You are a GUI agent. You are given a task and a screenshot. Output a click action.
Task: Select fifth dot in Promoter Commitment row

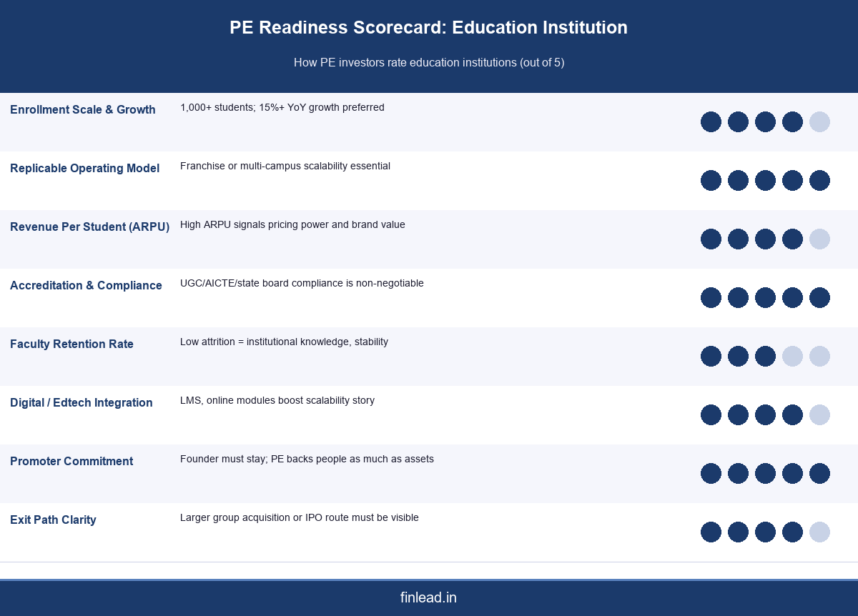click(819, 473)
